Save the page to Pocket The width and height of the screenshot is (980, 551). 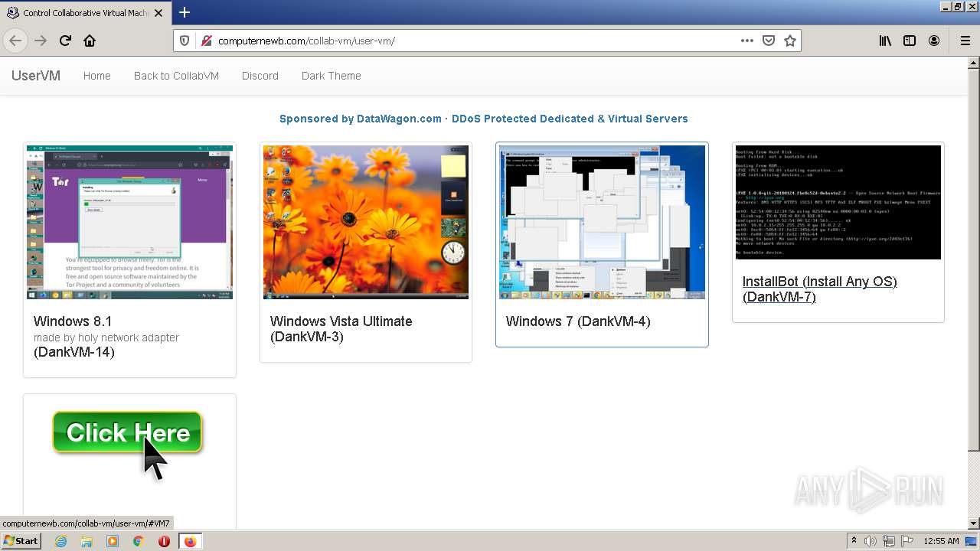[769, 41]
